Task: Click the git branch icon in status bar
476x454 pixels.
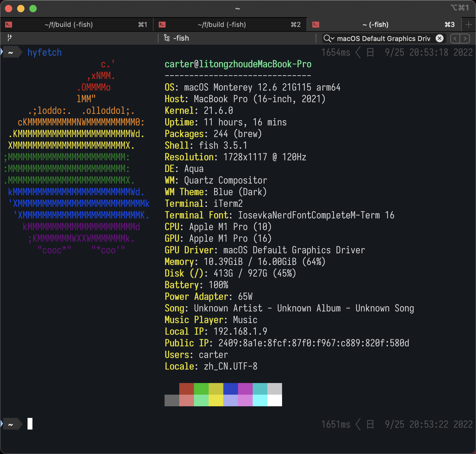Action: tap(9, 38)
